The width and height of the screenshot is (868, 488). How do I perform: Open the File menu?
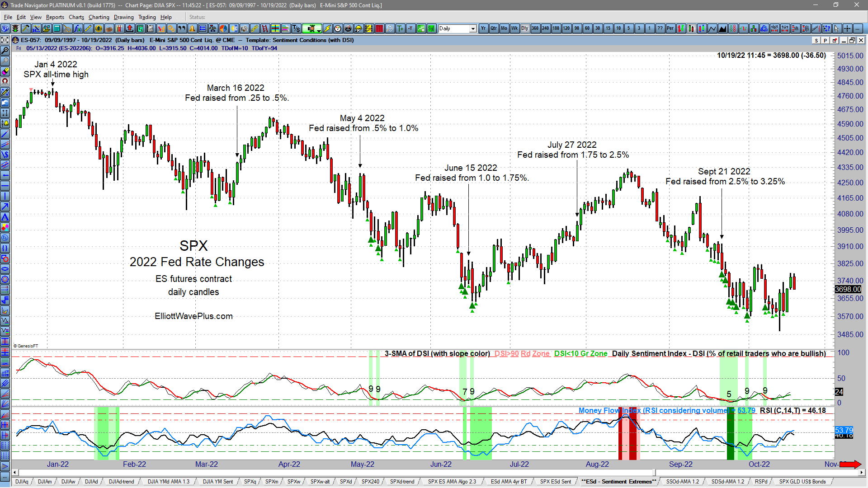point(8,17)
